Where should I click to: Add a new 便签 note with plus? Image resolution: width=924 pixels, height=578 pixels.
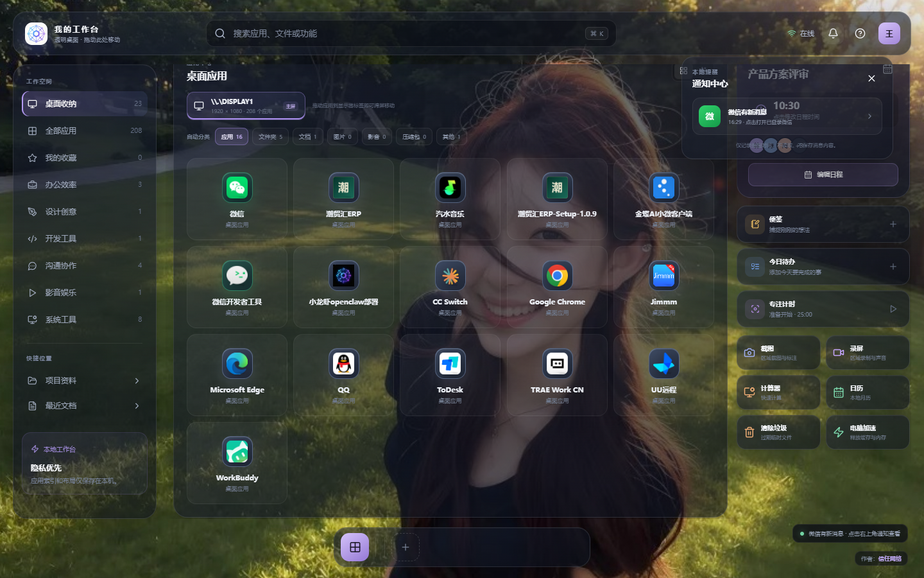[893, 224]
